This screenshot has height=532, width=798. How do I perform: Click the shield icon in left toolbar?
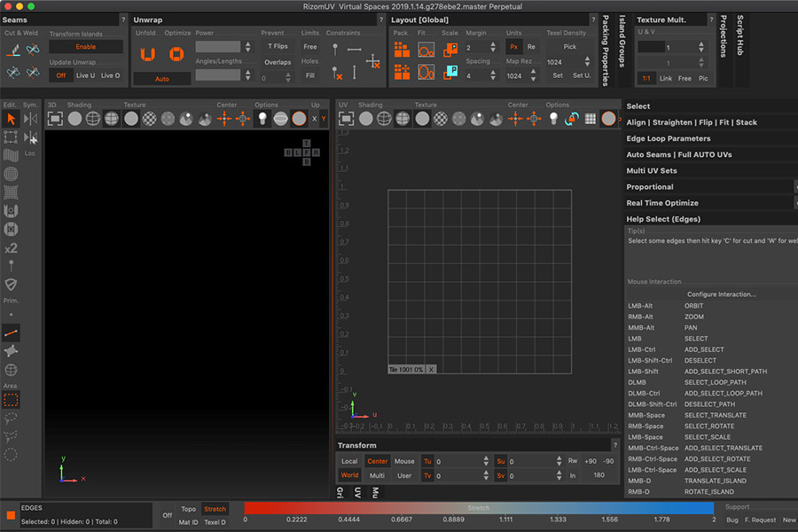[11, 284]
